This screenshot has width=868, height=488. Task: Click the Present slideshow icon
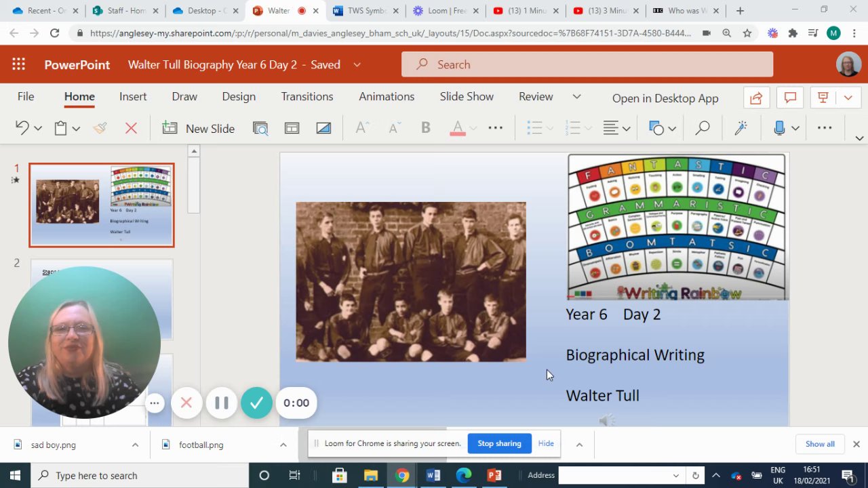[x=823, y=98]
